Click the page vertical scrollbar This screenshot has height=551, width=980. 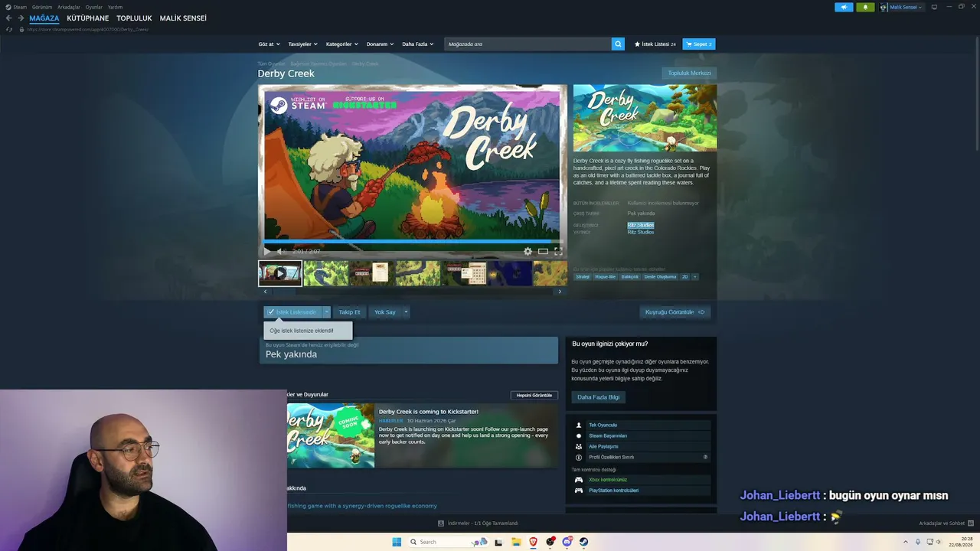976,92
